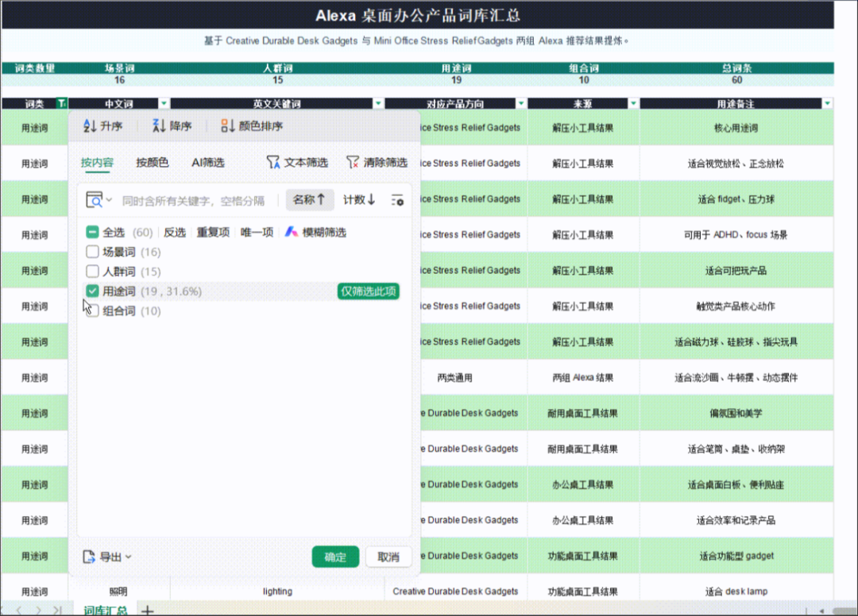The height and width of the screenshot is (616, 858).
Task: Select the title Alexa 桌面办公产品词库汇总
Action: click(x=418, y=15)
